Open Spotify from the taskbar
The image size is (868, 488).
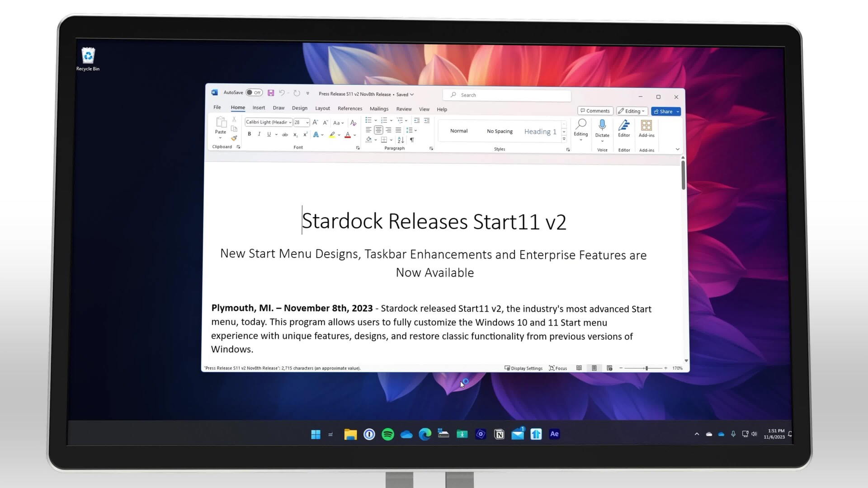pyautogui.click(x=388, y=434)
